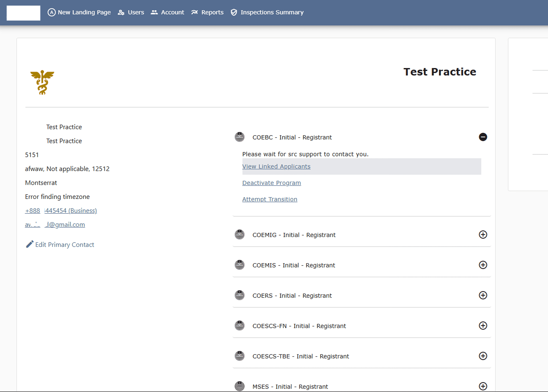Open the View Linked Applicants link

point(276,167)
